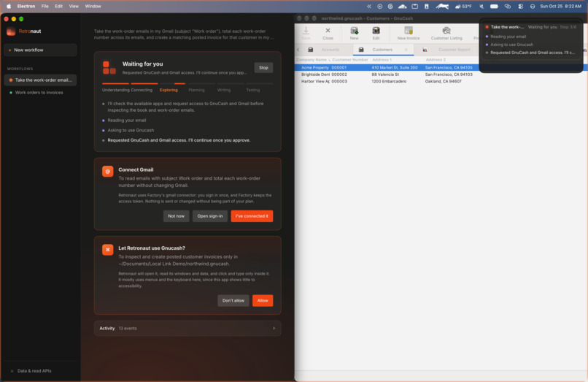
Task: Start a New workflow
Action: click(40, 50)
